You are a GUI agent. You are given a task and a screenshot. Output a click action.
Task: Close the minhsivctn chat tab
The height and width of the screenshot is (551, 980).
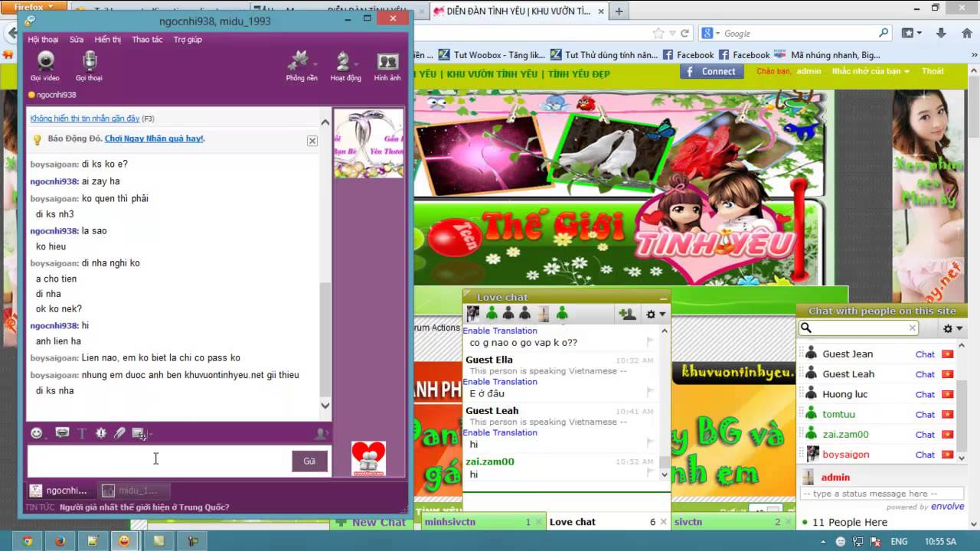(540, 522)
